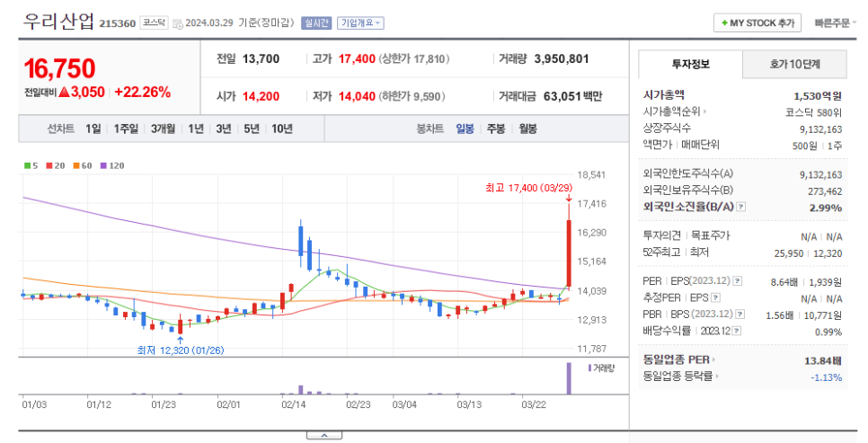
Task: Select 5년 line chart period
Action: click(x=252, y=129)
